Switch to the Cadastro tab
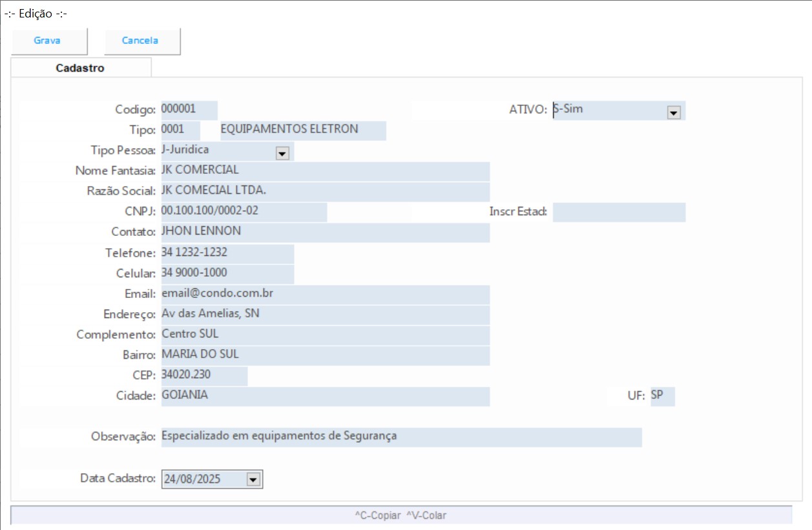 [80, 68]
